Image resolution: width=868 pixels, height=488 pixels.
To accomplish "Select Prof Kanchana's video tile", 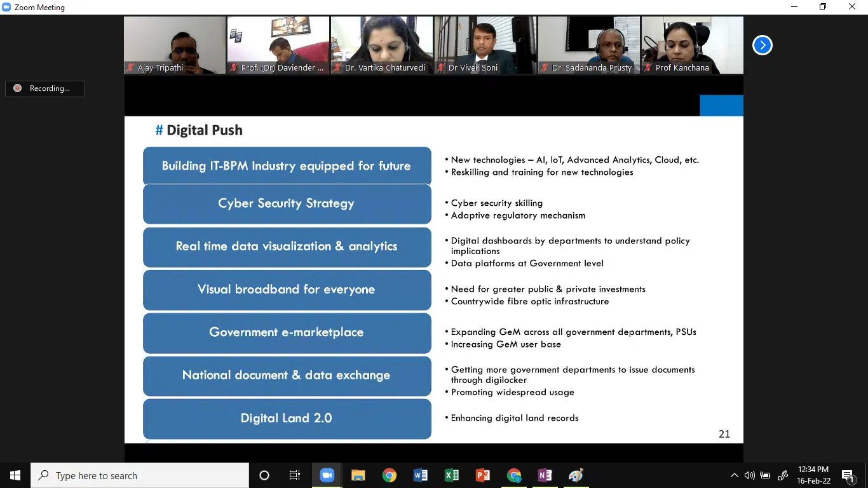I will [692, 45].
